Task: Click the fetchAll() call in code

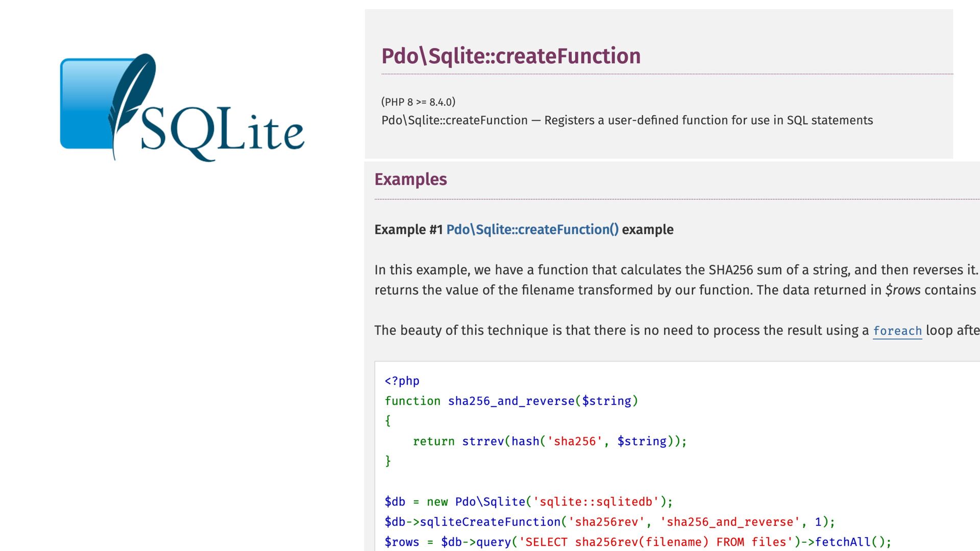Action: (x=849, y=542)
